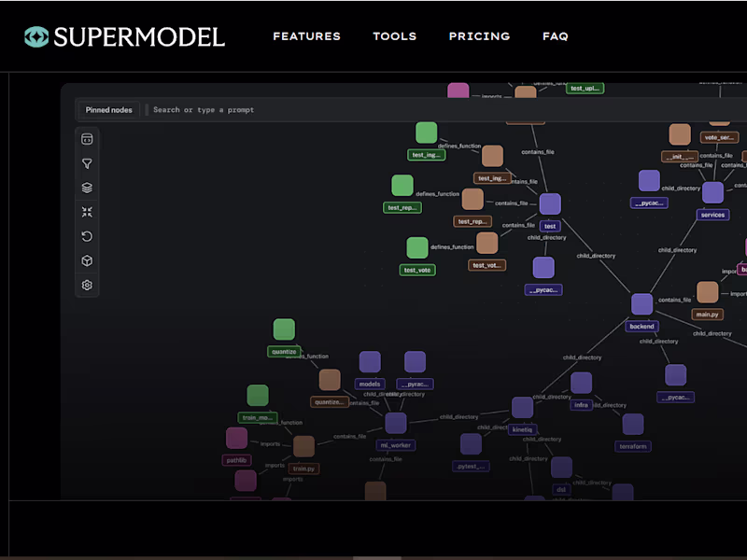Click the test_upl... node label
747x560 pixels.
pos(585,88)
